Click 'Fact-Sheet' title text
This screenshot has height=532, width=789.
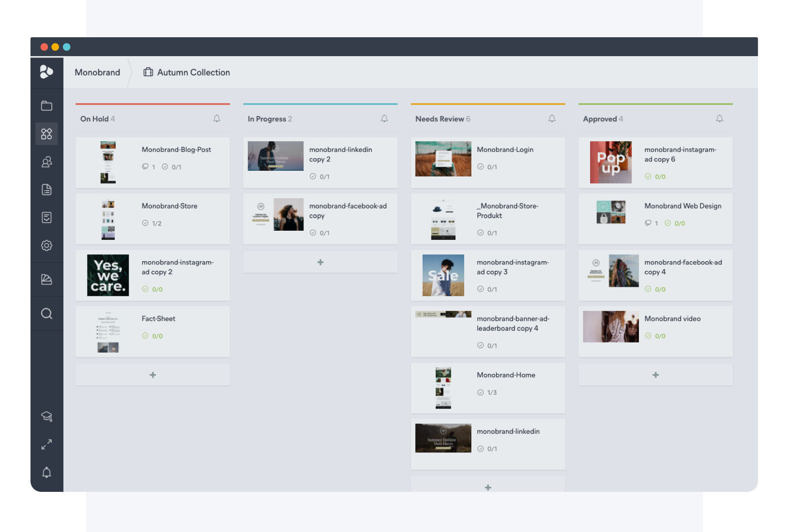[158, 319]
